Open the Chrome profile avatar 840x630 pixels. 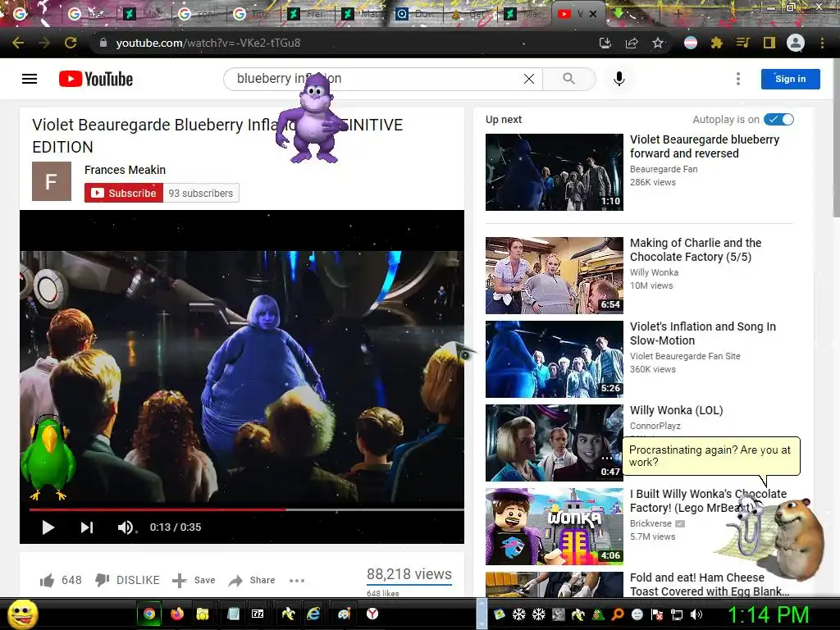click(x=796, y=43)
